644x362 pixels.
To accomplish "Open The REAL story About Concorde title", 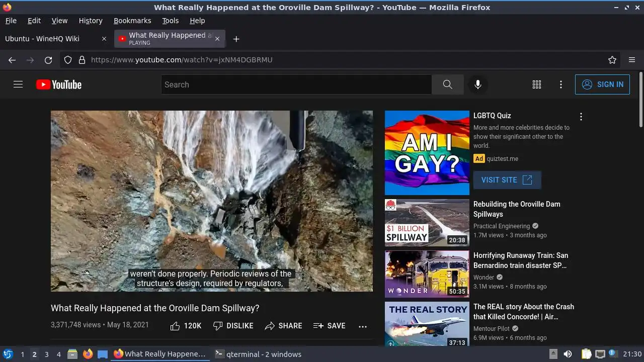I will pos(524,312).
